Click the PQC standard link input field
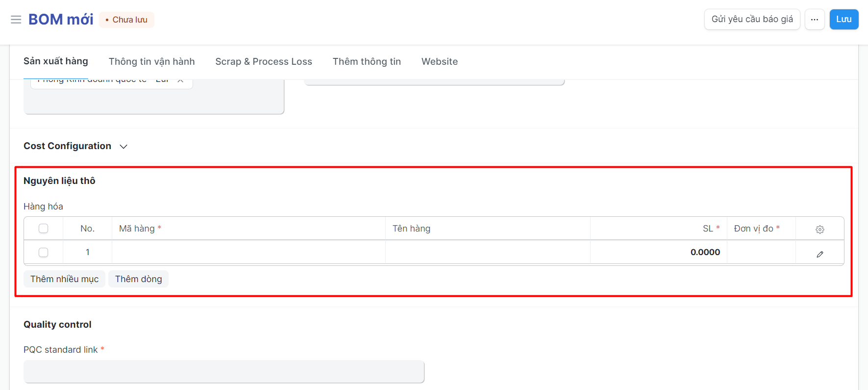The height and width of the screenshot is (390, 868). [x=223, y=371]
